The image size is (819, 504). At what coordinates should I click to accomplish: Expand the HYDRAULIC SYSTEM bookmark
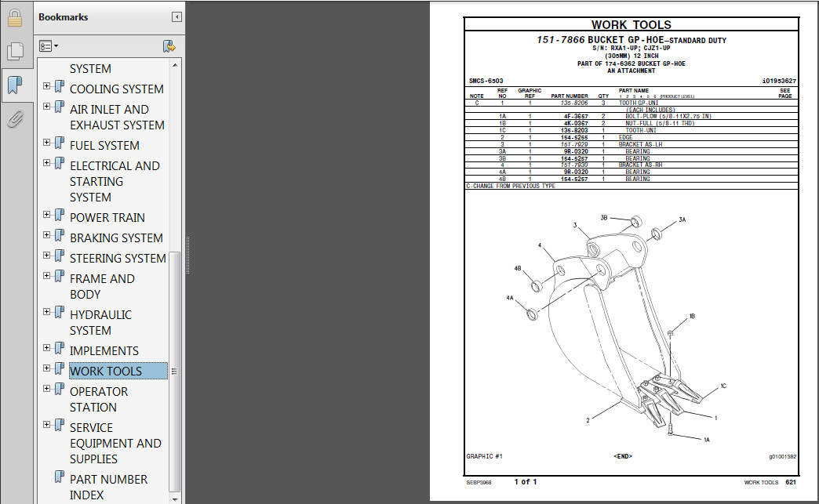coord(46,311)
